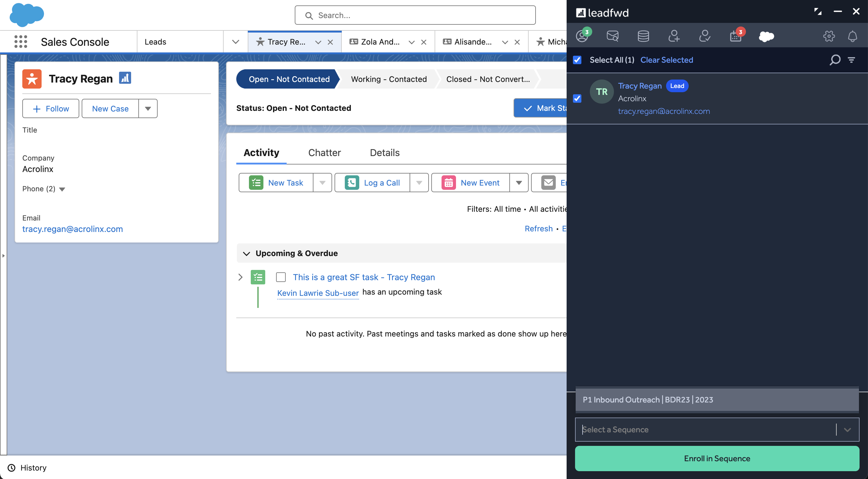The image size is (868, 479).
Task: Click Mark Status as Complete button
Action: point(540,108)
